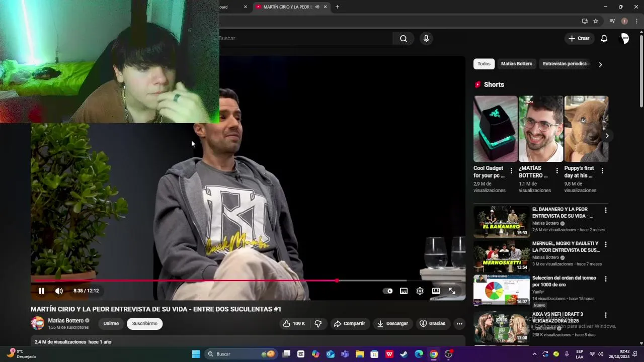644x362 pixels.
Task: Click the Suscribirme button
Action: click(x=145, y=323)
